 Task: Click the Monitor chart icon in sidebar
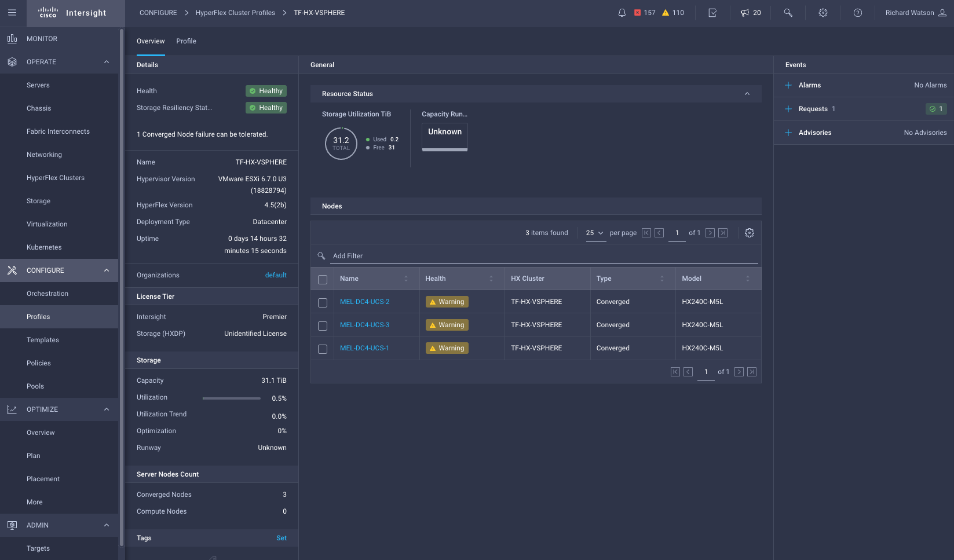[12, 39]
